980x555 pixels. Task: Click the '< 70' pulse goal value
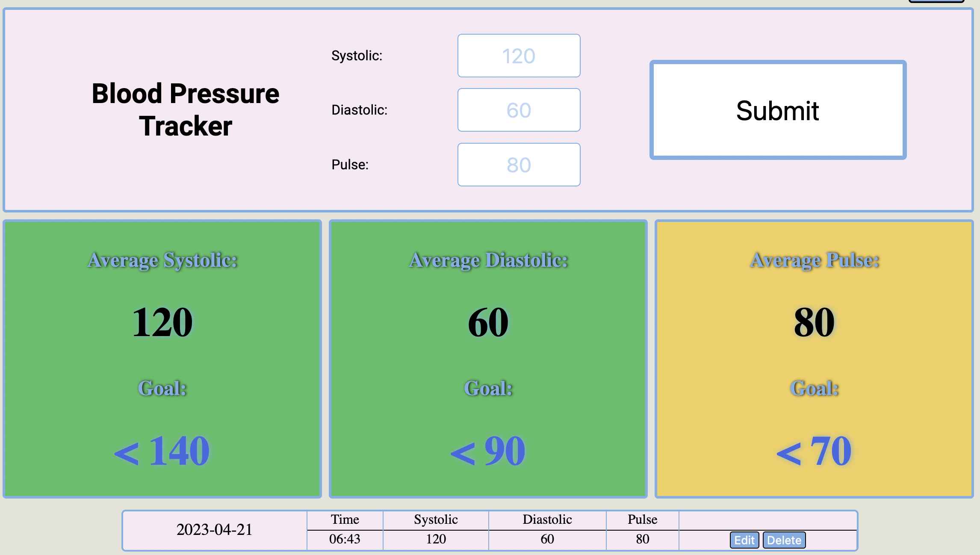[x=814, y=451]
